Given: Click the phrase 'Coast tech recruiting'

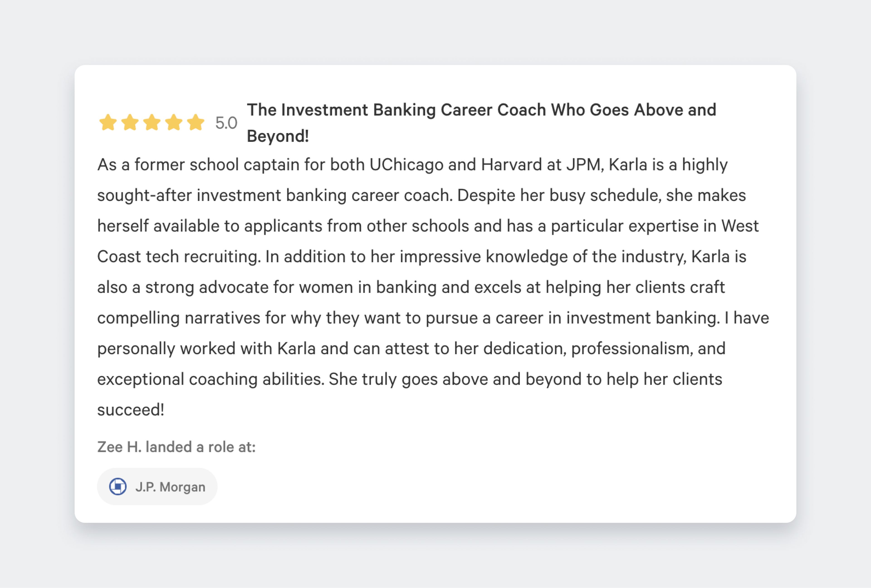Looking at the screenshot, I should click(179, 257).
